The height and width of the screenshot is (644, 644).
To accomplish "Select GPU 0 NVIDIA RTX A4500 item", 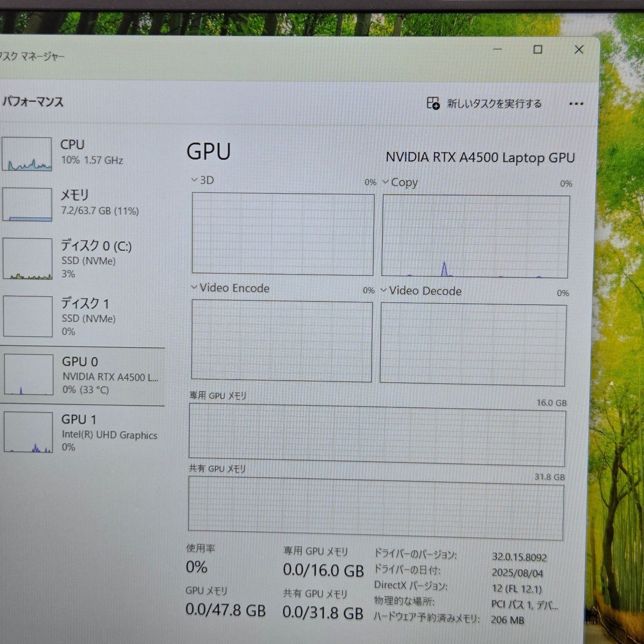I will 82,377.
